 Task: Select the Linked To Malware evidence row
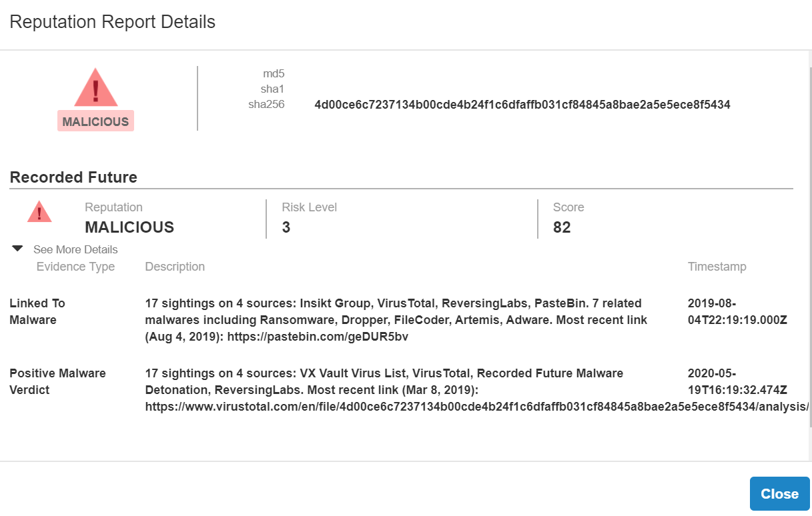37,311
